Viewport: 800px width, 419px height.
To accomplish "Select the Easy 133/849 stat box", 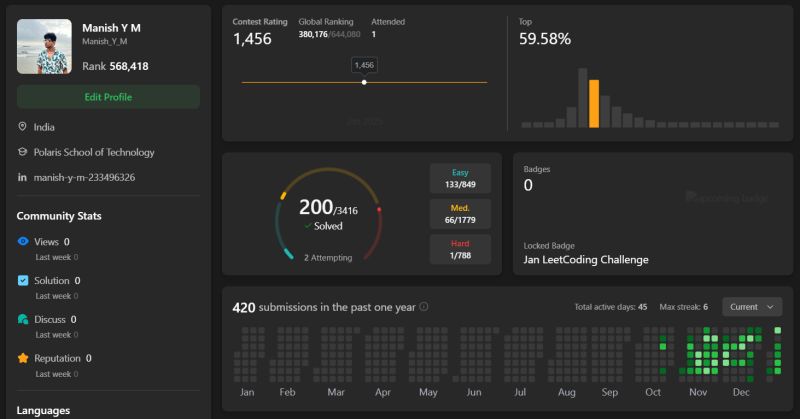I will point(460,178).
